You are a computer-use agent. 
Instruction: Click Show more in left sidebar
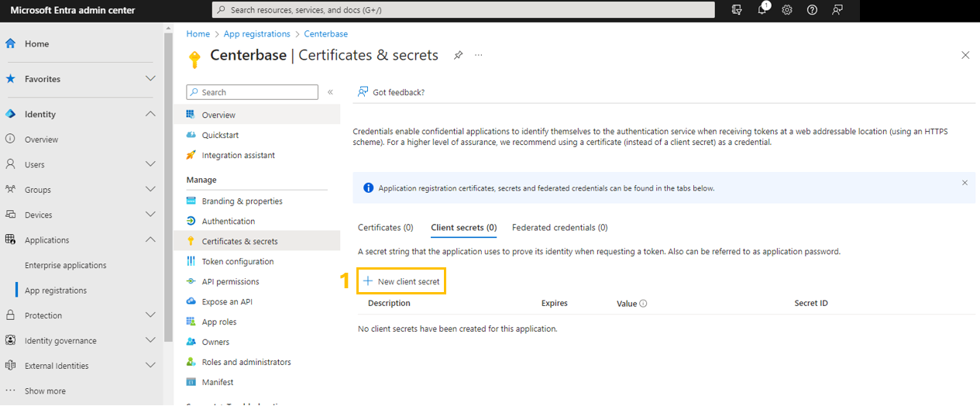pyautogui.click(x=45, y=391)
